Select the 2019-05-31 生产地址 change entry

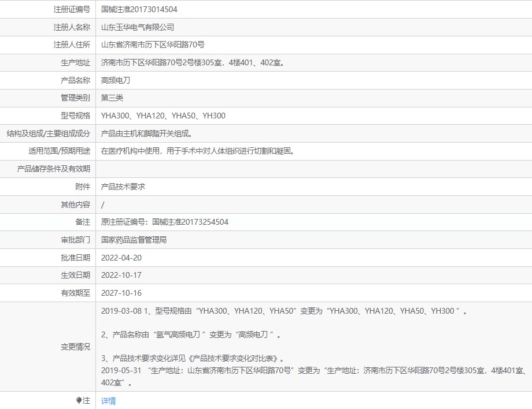click(x=314, y=377)
